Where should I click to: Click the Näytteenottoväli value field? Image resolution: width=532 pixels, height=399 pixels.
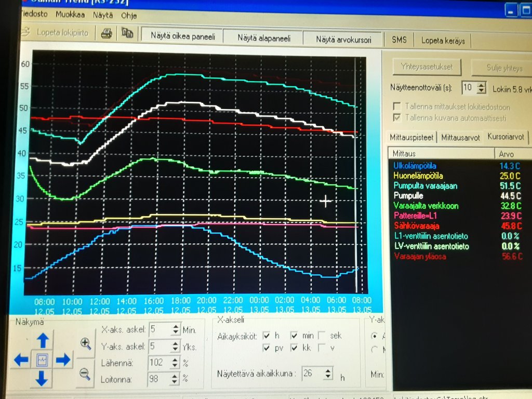(x=470, y=87)
